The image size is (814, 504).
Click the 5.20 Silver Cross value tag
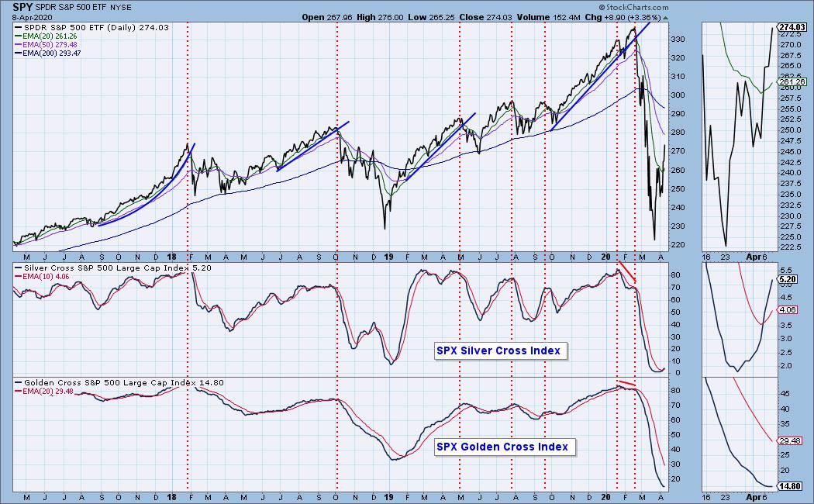click(788, 279)
